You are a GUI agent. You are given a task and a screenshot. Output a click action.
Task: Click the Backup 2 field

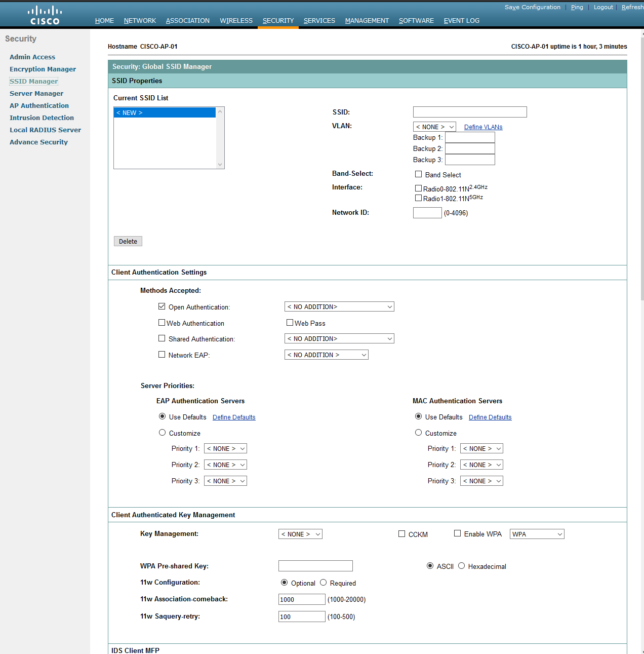tap(470, 148)
